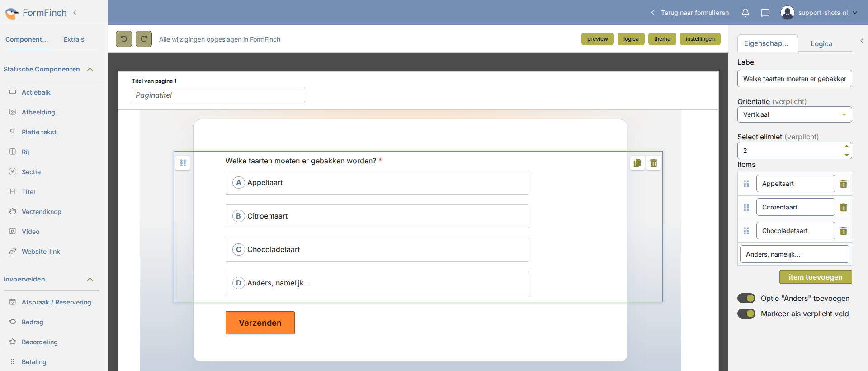
Task: Click item toevoegen button
Action: [816, 277]
